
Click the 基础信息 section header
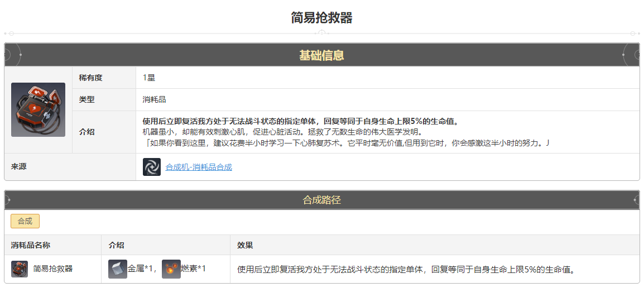[x=321, y=55]
